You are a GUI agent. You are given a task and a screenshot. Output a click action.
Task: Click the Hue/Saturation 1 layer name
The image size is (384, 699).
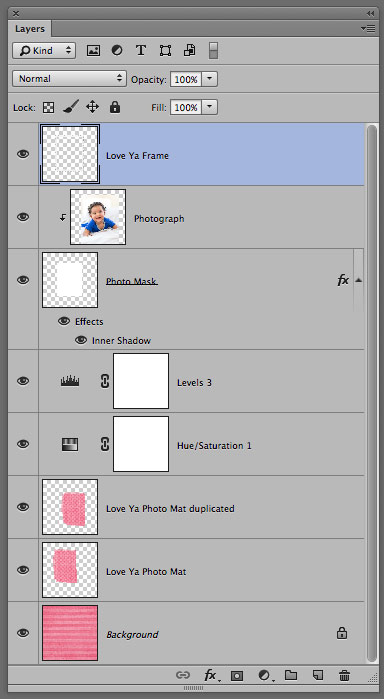pos(214,446)
